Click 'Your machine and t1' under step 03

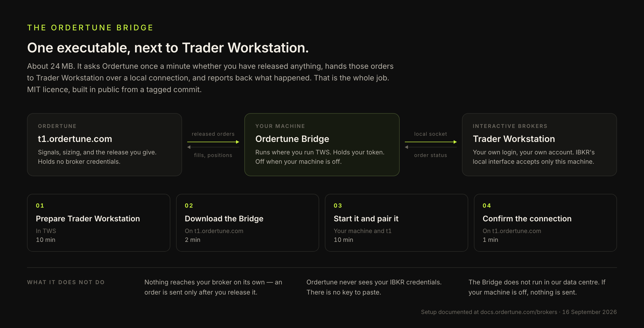(363, 231)
